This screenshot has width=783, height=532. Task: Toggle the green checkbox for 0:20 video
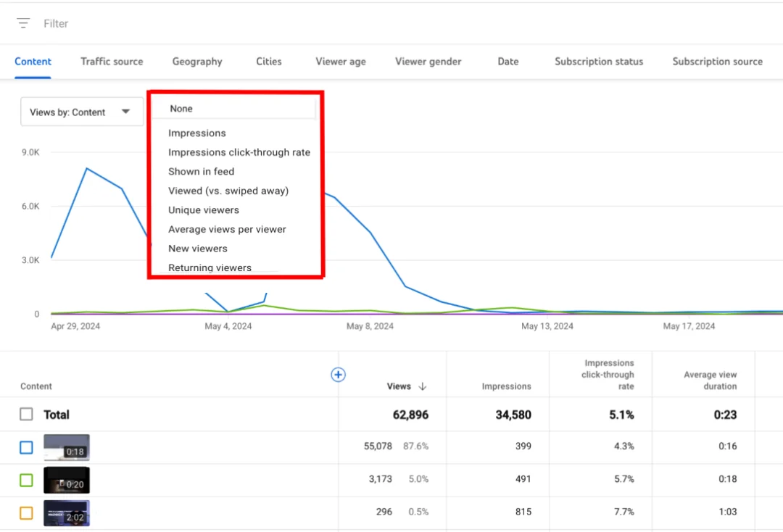(x=27, y=480)
